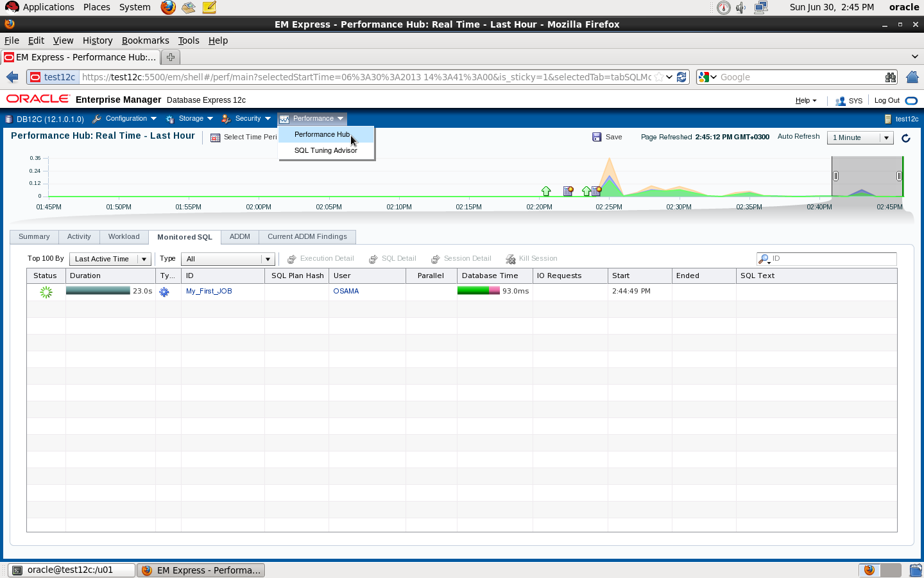Click the Log Out link
The height and width of the screenshot is (578, 924).
click(x=887, y=100)
